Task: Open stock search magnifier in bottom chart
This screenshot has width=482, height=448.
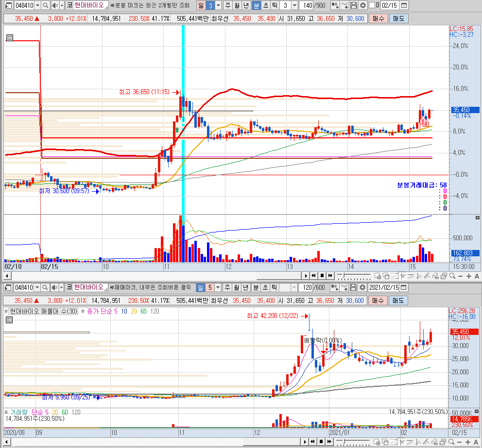Action: tap(45, 288)
